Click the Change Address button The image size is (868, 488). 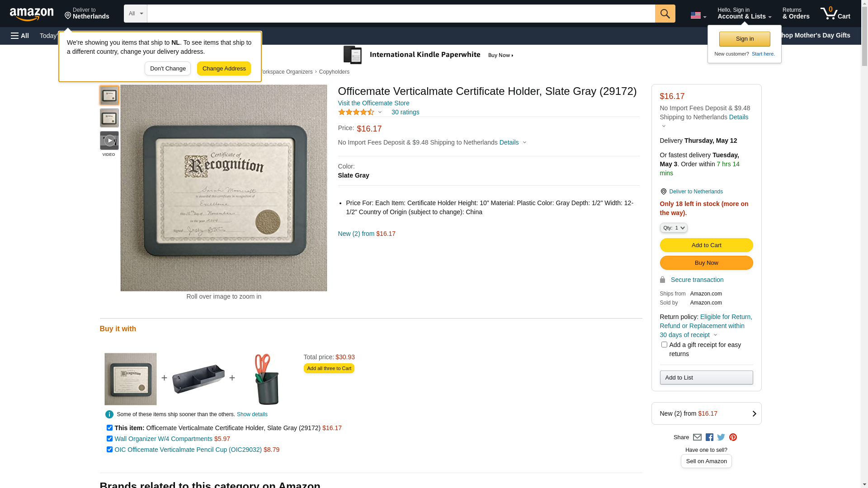[x=224, y=69]
